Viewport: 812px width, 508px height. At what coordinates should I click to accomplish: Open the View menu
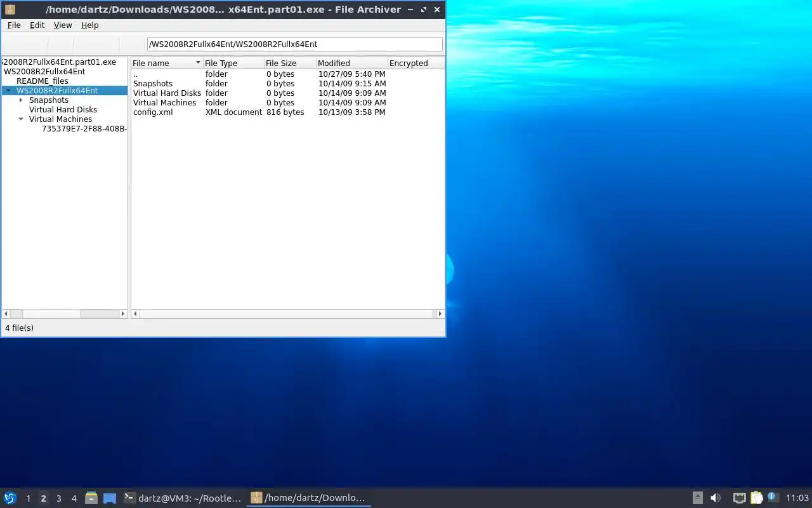click(x=63, y=25)
